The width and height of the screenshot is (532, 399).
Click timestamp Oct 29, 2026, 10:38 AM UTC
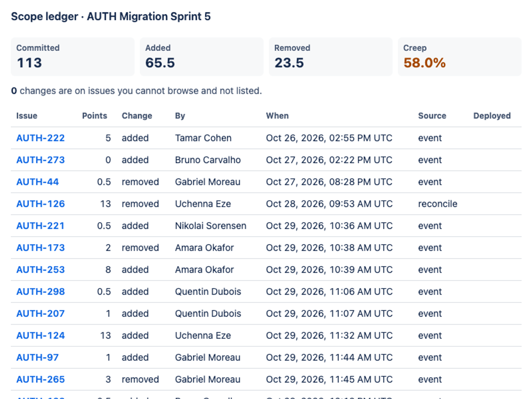[x=329, y=248]
